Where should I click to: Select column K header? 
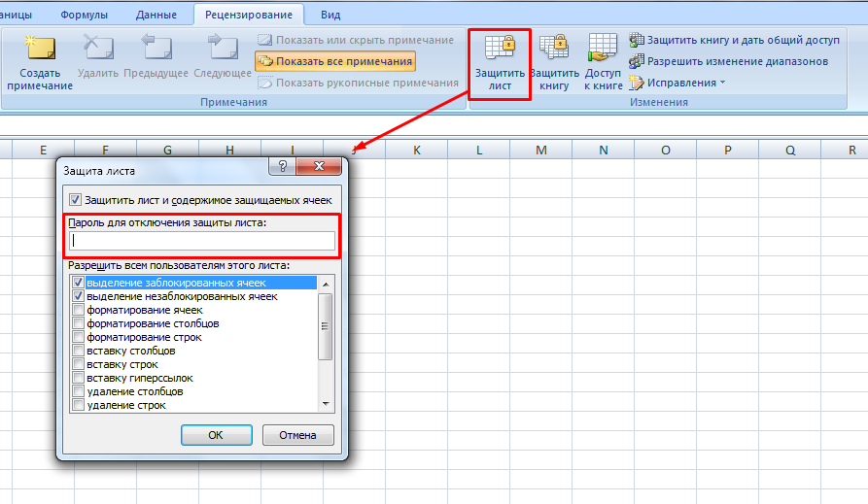[416, 150]
